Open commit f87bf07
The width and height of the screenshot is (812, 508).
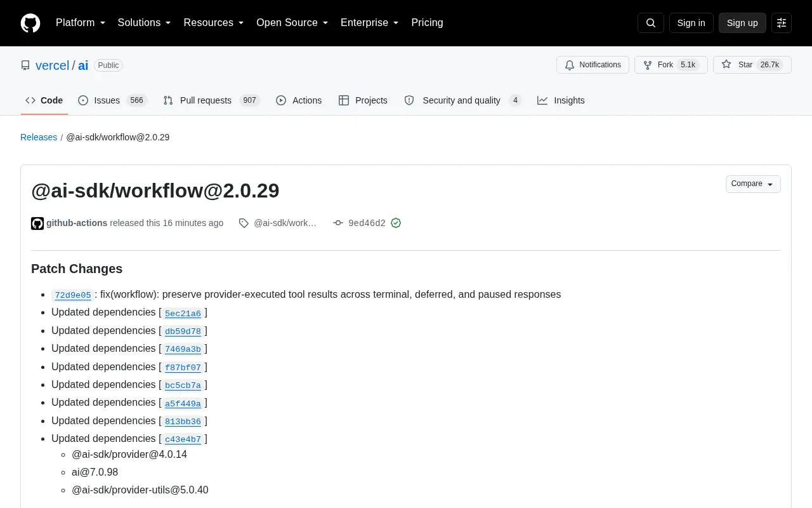[183, 367]
